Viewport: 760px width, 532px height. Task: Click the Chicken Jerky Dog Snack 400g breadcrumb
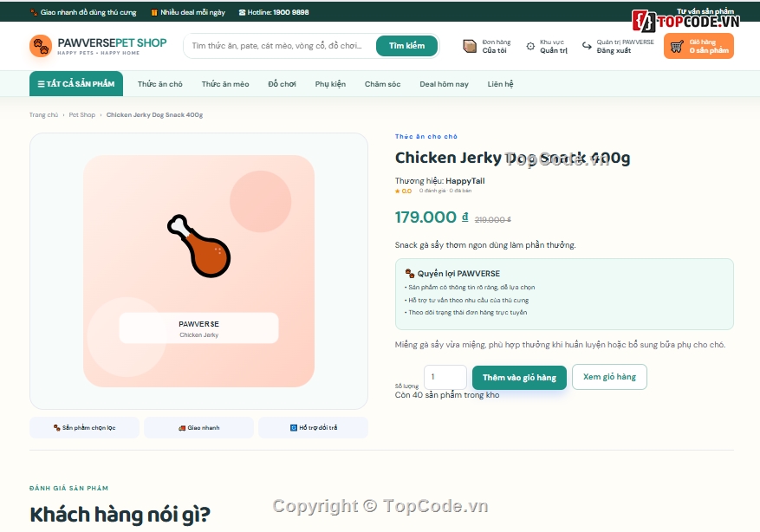pyautogui.click(x=154, y=115)
